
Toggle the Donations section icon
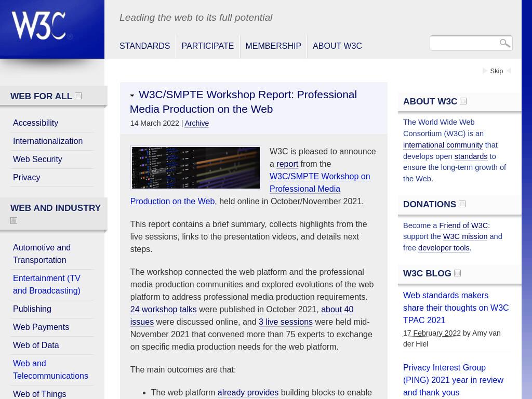click(x=462, y=204)
